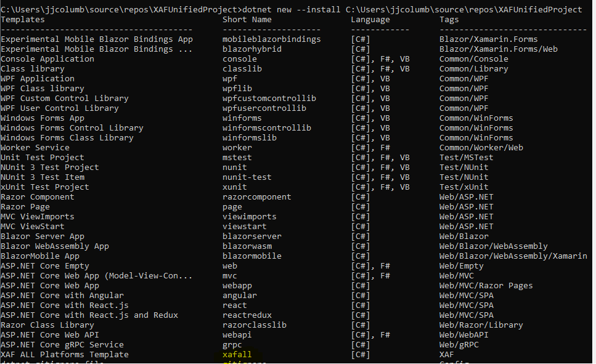The image size is (596, 364).
Task: Click 'Console Application' template row
Action: coord(47,59)
